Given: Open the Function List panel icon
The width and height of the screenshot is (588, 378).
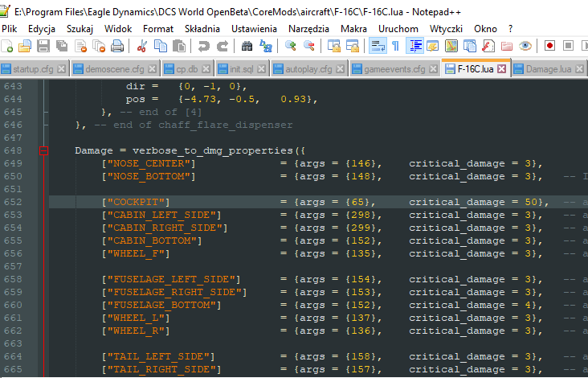Looking at the screenshot, I should click(x=488, y=46).
